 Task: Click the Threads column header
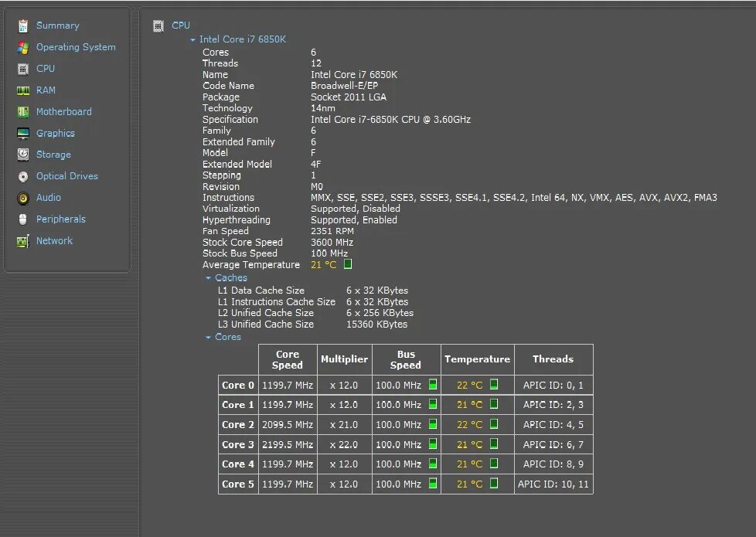pos(553,359)
